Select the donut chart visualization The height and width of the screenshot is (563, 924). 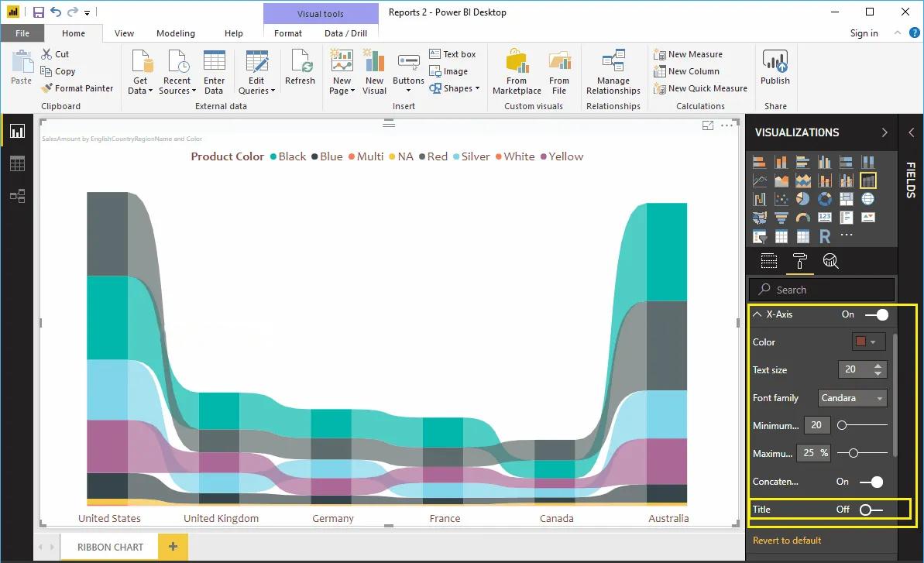point(824,199)
